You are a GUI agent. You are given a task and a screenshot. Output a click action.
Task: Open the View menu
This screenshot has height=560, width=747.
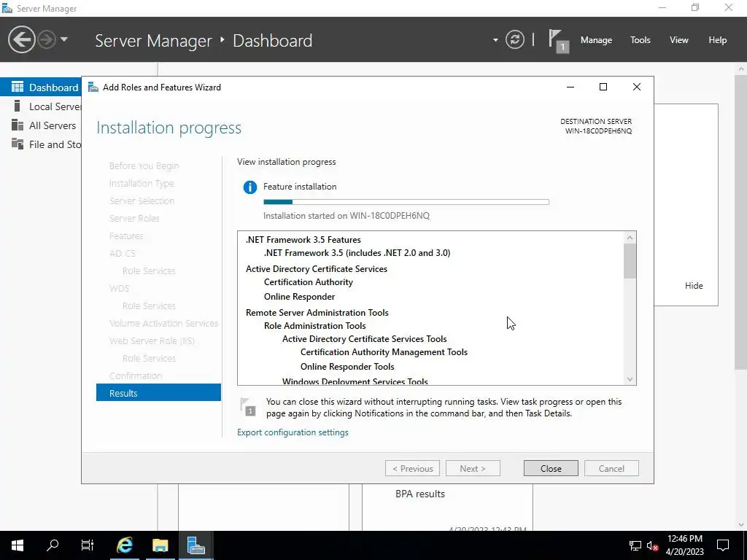(x=679, y=40)
